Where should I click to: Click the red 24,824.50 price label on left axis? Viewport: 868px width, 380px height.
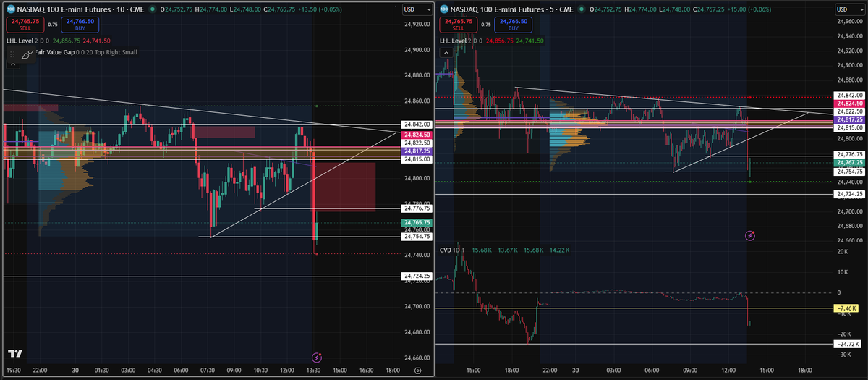point(417,135)
